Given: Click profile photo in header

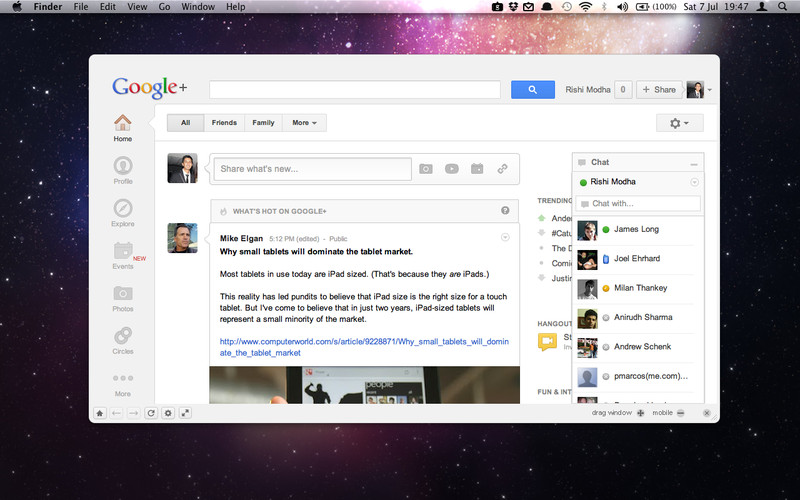Looking at the screenshot, I should coord(695,90).
